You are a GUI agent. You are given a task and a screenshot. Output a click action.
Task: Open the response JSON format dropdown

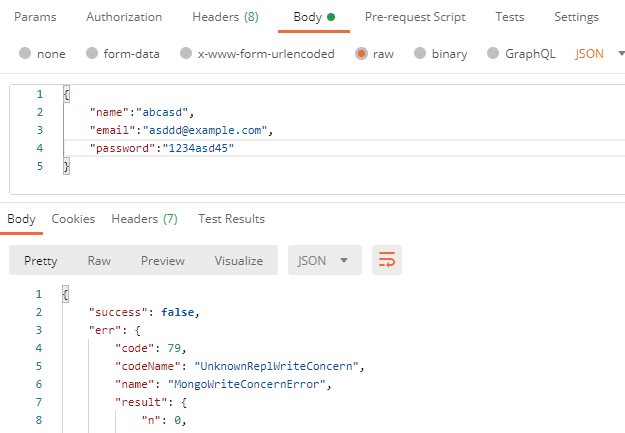(324, 260)
